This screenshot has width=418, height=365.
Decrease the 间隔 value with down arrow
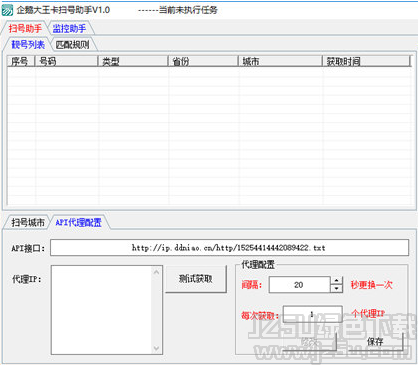337,289
